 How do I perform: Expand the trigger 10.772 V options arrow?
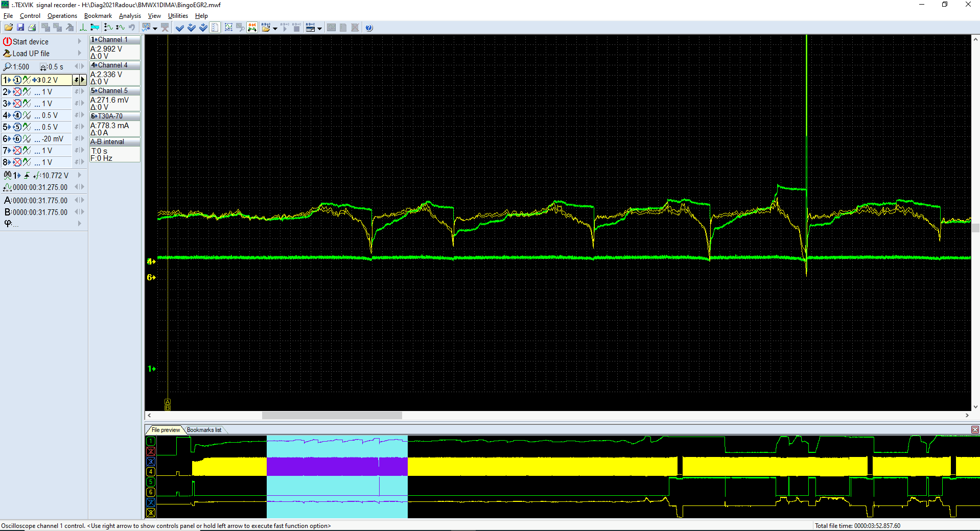[80, 175]
